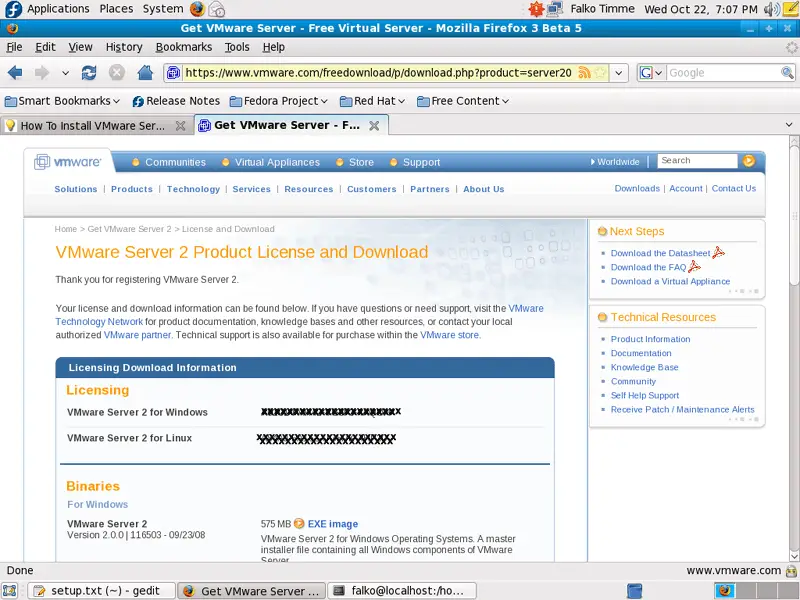Expand the Red Hat bookmarks folder
Image resolution: width=800 pixels, height=600 pixels.
click(372, 101)
